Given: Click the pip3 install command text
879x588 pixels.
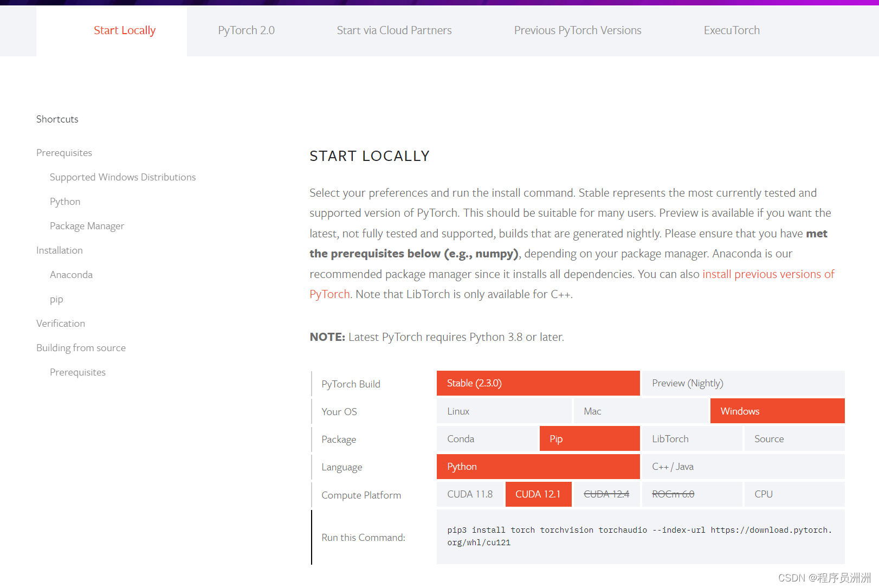Looking at the screenshot, I should pyautogui.click(x=639, y=536).
